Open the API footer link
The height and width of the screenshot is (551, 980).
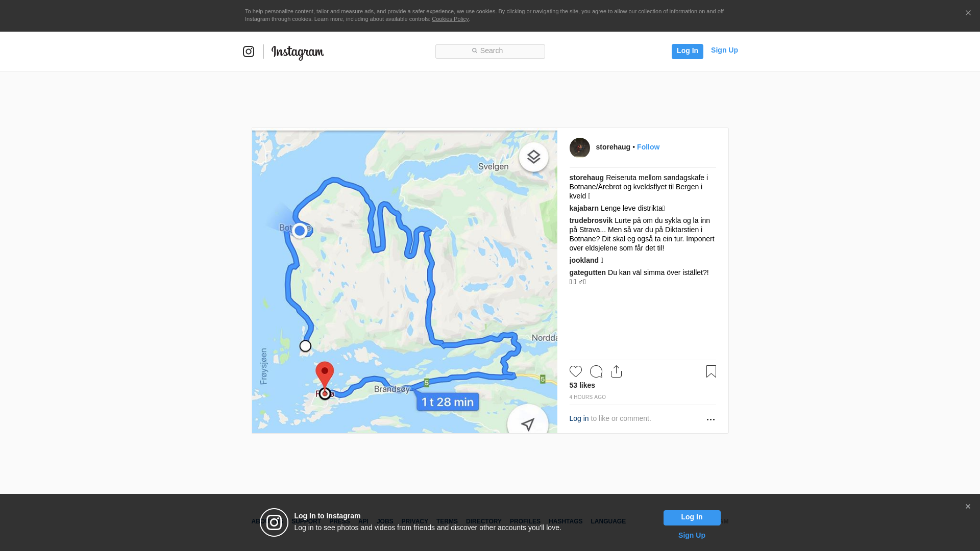pyautogui.click(x=363, y=521)
